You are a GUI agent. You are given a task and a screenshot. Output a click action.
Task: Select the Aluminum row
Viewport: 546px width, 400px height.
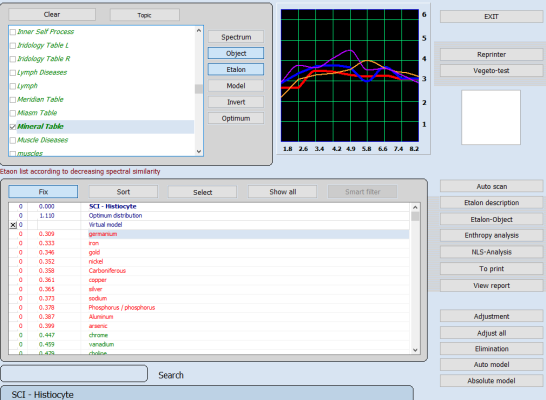[x=209, y=316]
